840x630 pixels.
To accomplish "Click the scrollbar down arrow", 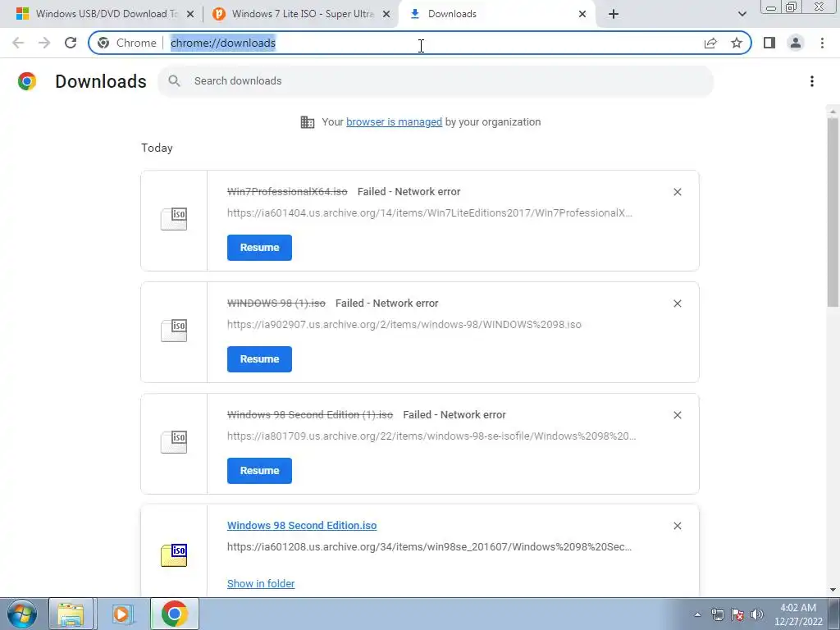I will (833, 590).
